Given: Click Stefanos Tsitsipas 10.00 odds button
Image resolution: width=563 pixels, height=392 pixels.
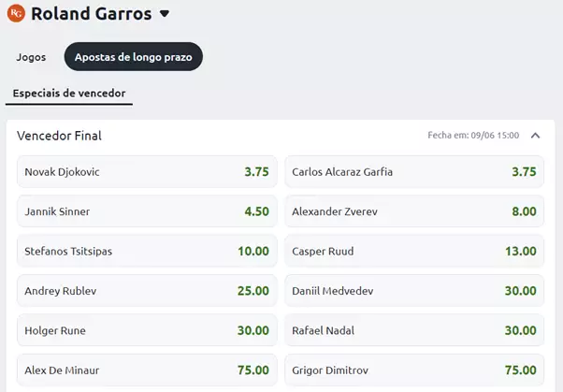Looking at the screenshot, I should coord(147,251).
